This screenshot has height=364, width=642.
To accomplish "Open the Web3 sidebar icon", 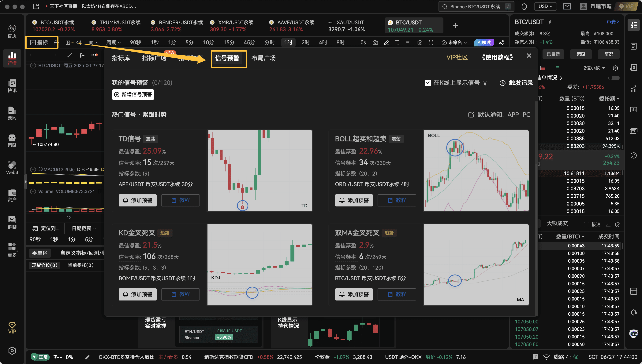I will 12,168.
